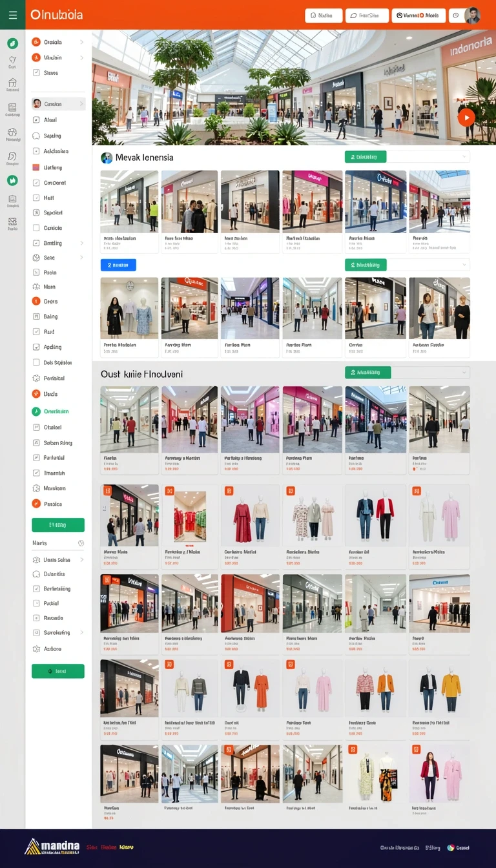This screenshot has height=868, width=496.
Task: Open the hamburger menu in the header
Action: 12,15
